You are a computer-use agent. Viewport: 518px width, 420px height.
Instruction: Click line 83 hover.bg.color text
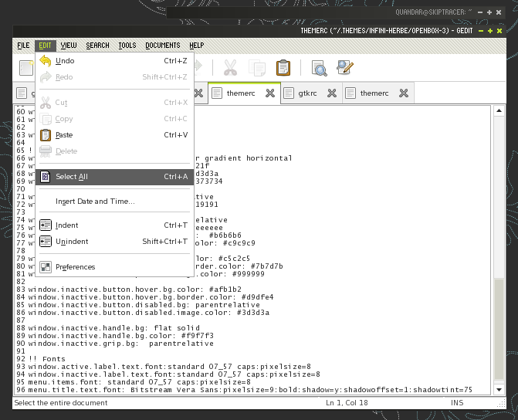point(135,290)
